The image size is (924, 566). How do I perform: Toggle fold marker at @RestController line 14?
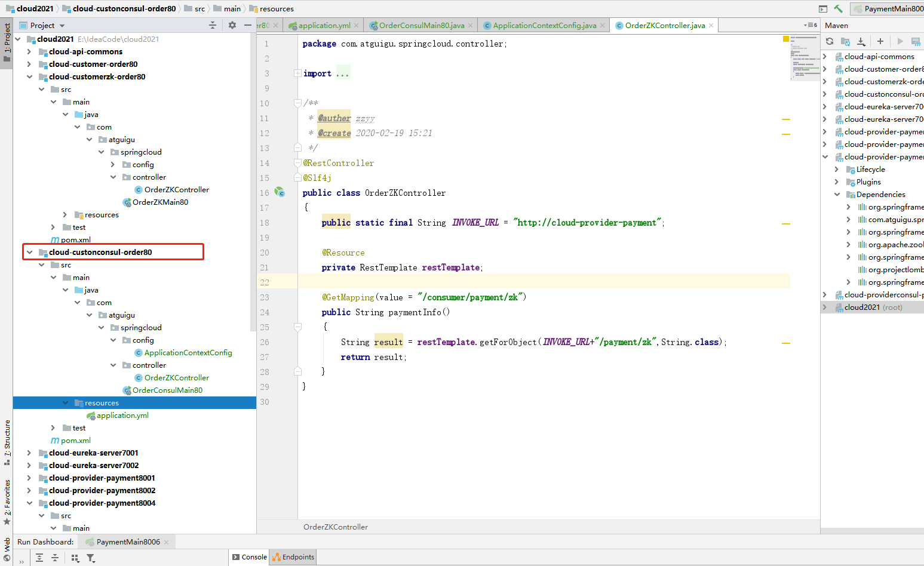(x=297, y=162)
